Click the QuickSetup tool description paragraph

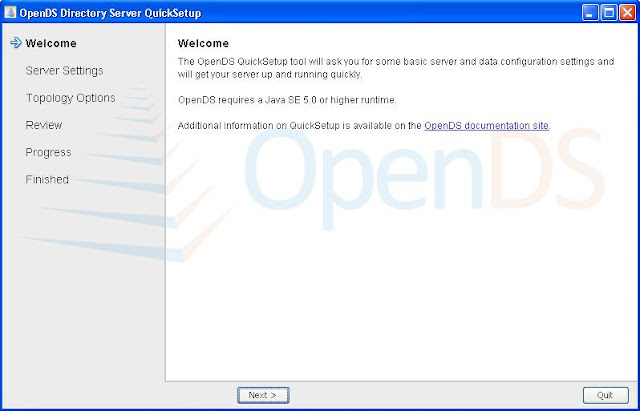coord(396,68)
